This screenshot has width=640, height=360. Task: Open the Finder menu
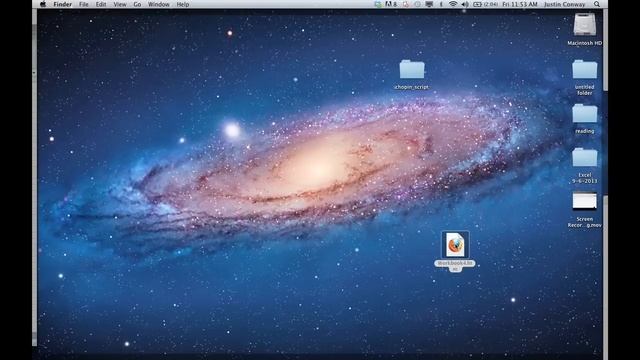pos(62,4)
